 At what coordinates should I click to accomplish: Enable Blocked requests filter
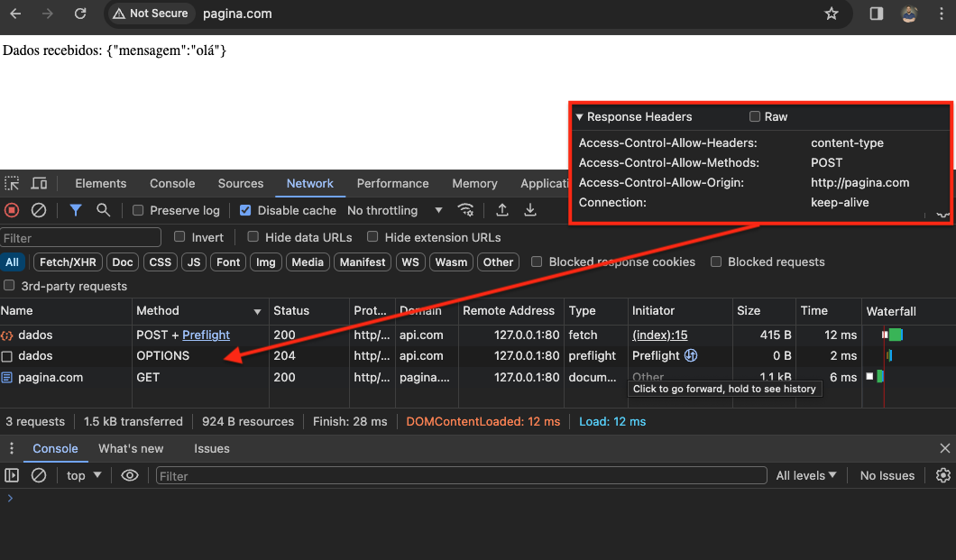[716, 262]
